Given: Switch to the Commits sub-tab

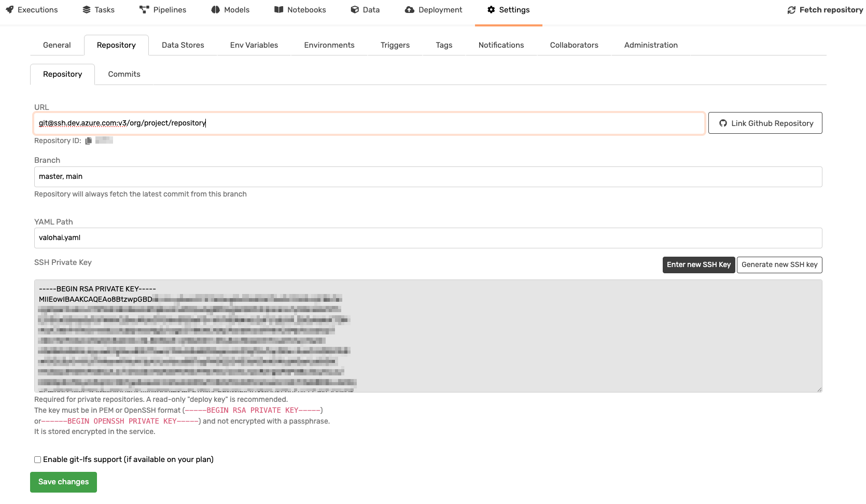Looking at the screenshot, I should [x=124, y=74].
